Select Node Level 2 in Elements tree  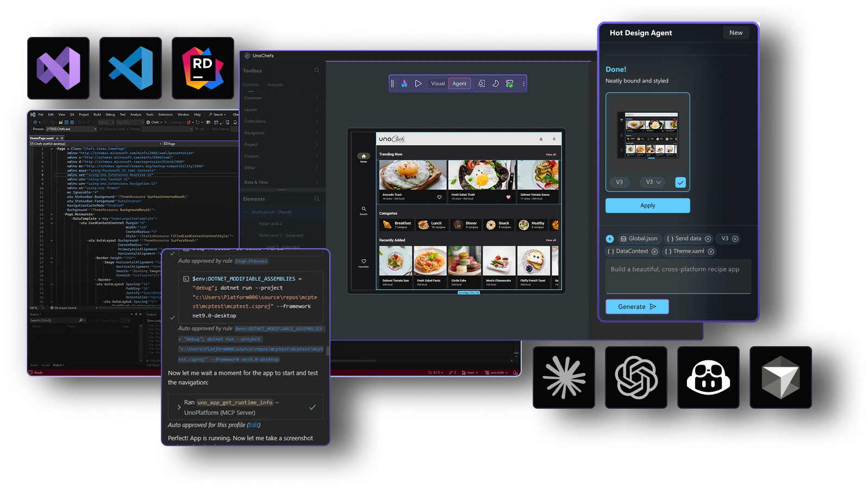[x=271, y=224]
